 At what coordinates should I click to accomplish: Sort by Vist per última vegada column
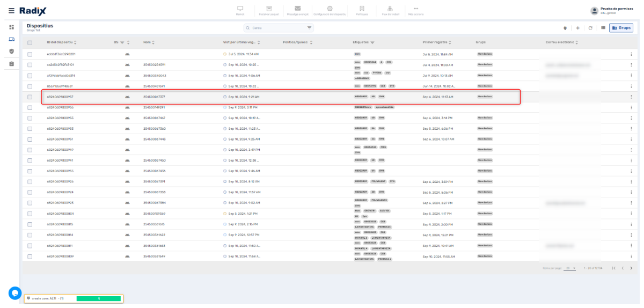click(x=259, y=42)
